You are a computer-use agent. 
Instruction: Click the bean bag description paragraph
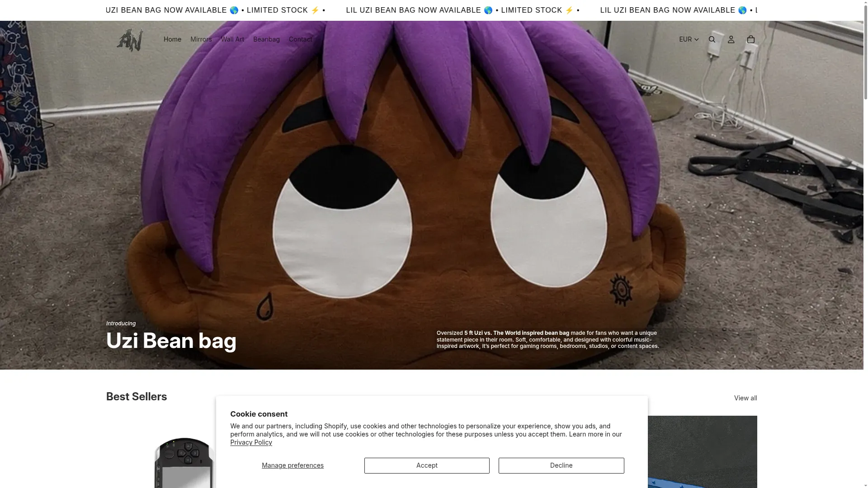[x=547, y=339]
